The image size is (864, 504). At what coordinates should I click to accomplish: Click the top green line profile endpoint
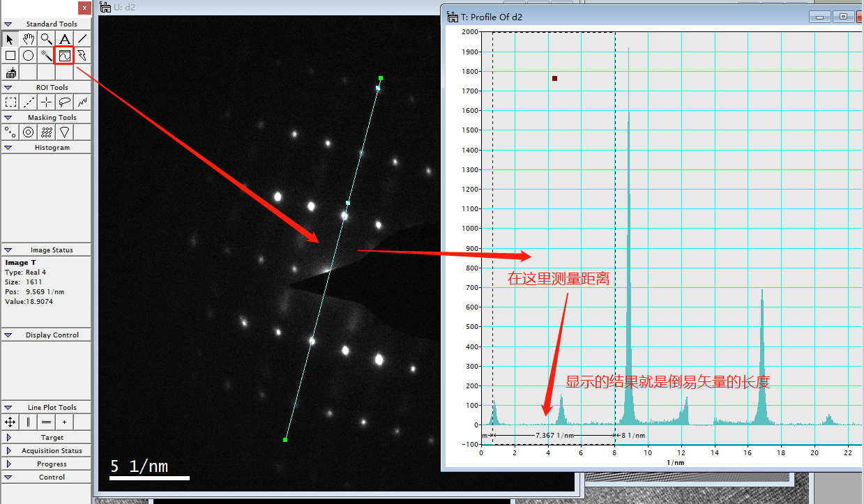(x=381, y=78)
